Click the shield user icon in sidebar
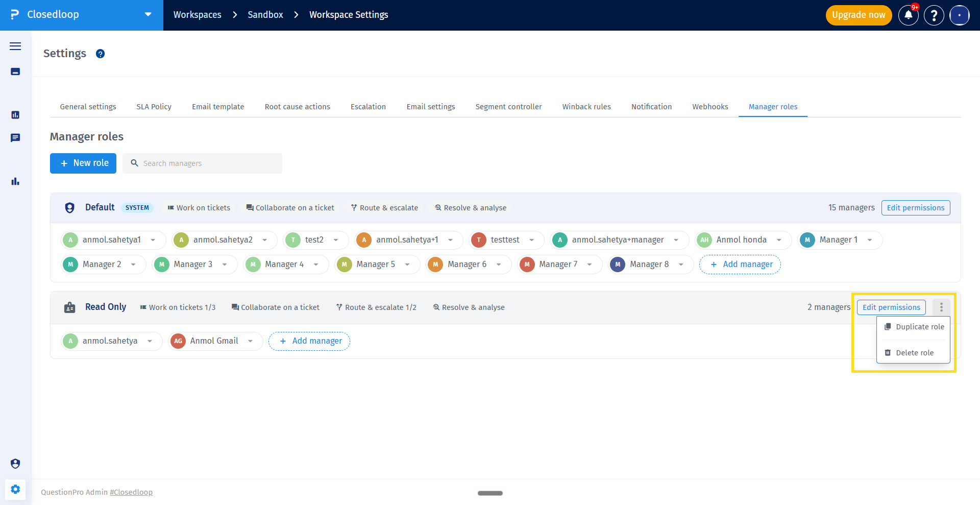The image size is (980, 505). [15, 464]
